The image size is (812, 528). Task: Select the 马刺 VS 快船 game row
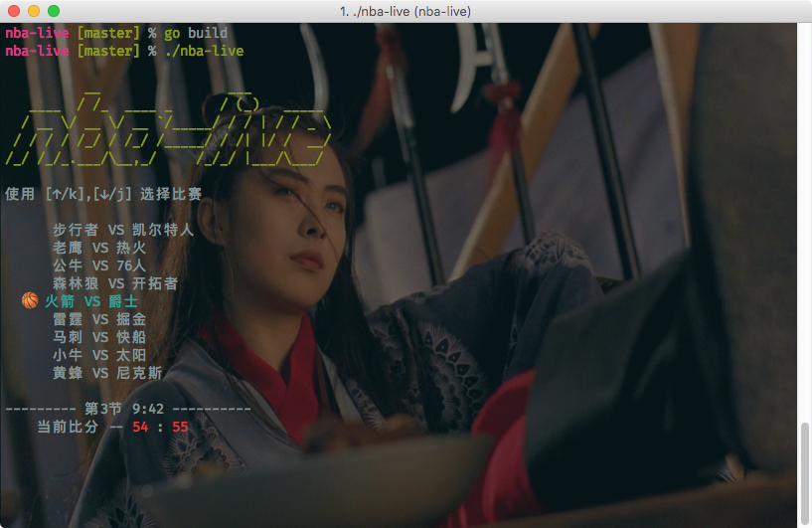(99, 337)
